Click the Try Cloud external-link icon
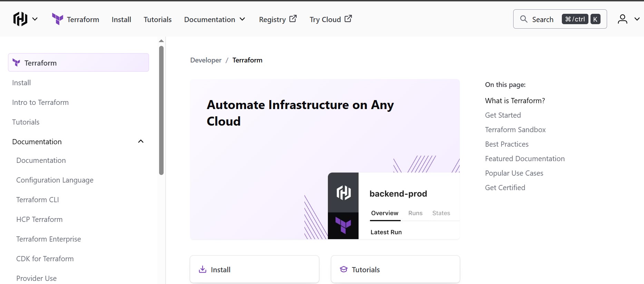Viewport: 644px width, 284px height. [x=348, y=19]
